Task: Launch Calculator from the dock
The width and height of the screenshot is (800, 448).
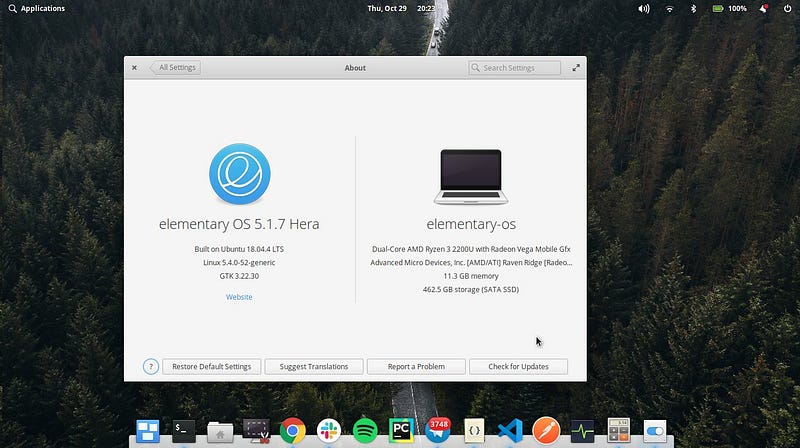Action: 618,431
